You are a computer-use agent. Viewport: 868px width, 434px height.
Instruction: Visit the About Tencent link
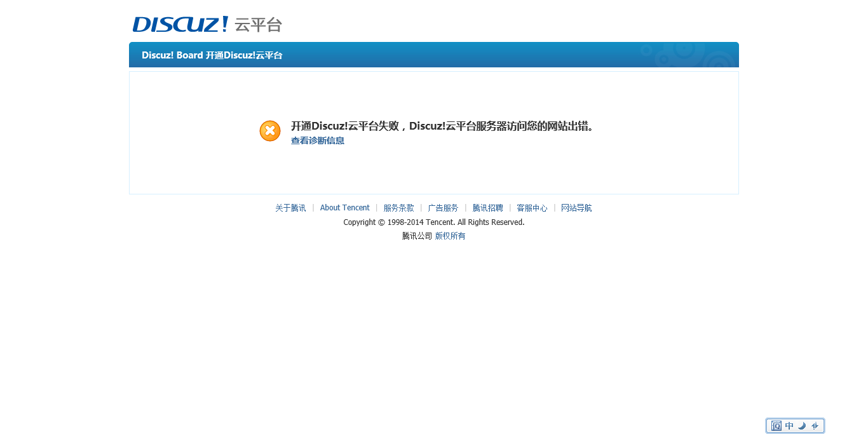click(344, 208)
